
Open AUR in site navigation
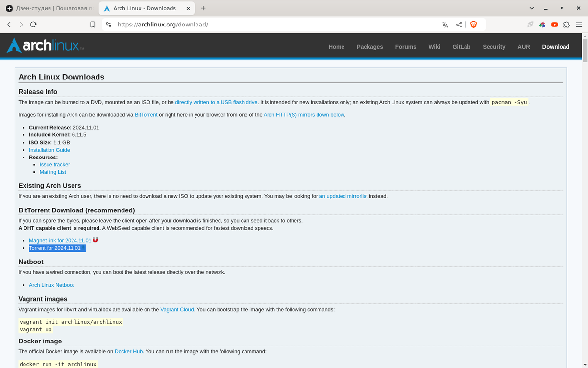pyautogui.click(x=524, y=47)
